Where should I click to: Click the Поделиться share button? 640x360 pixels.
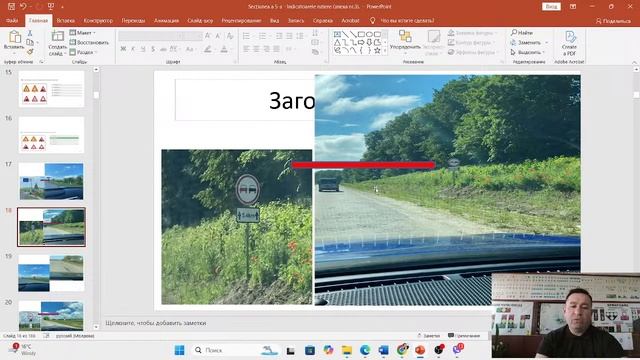pyautogui.click(x=613, y=21)
